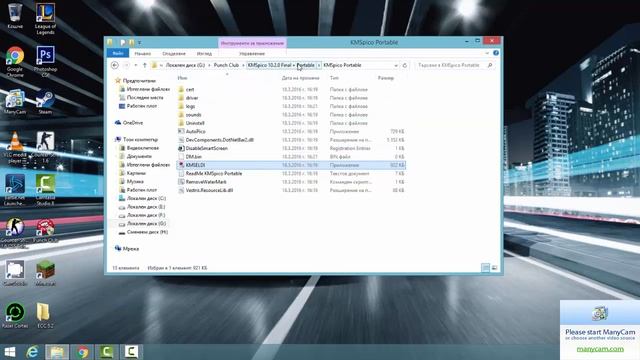
Task: Open recent locations dropdown arrow
Action: click(x=136, y=65)
